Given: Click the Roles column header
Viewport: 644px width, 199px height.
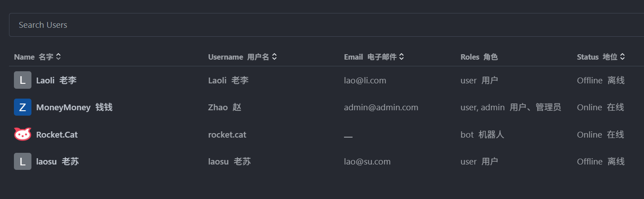Looking at the screenshot, I should 479,57.
